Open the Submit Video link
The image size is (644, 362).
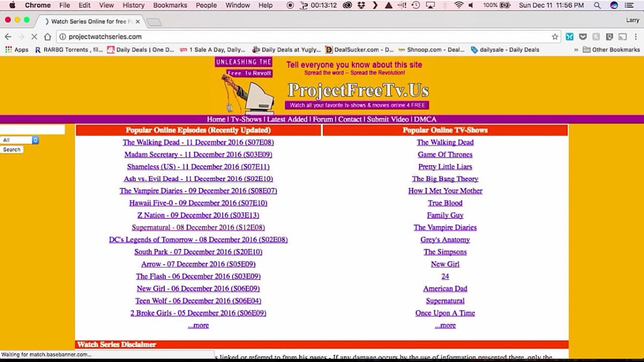coord(388,119)
